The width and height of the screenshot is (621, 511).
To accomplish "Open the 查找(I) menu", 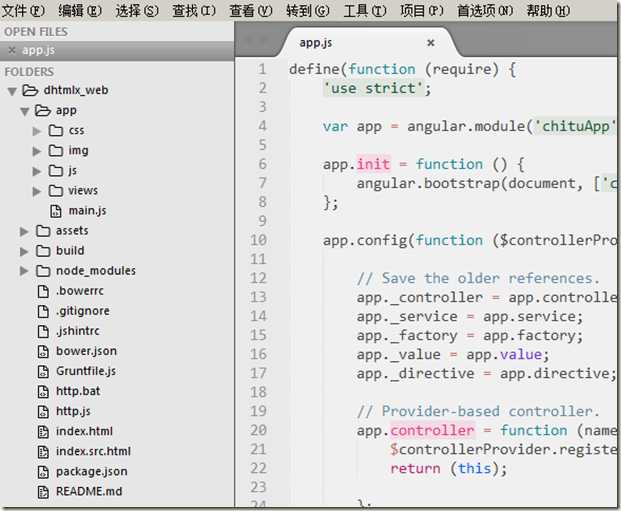I will (x=194, y=11).
